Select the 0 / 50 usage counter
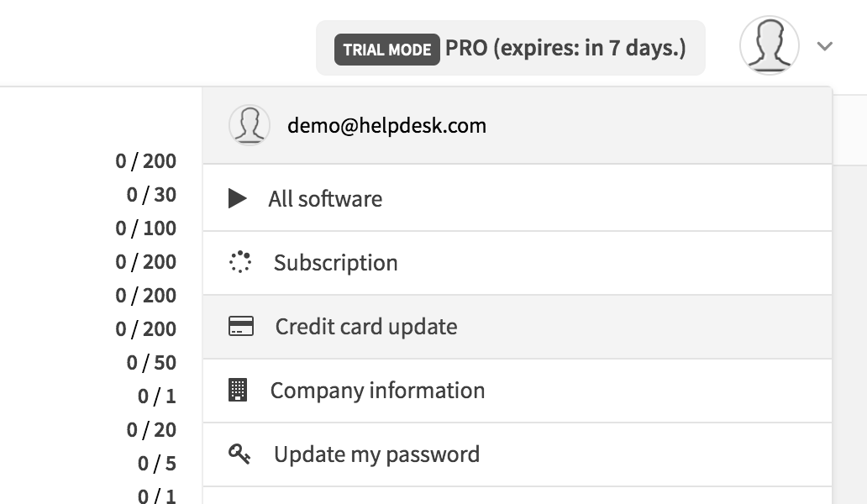The image size is (867, 504). [x=151, y=363]
